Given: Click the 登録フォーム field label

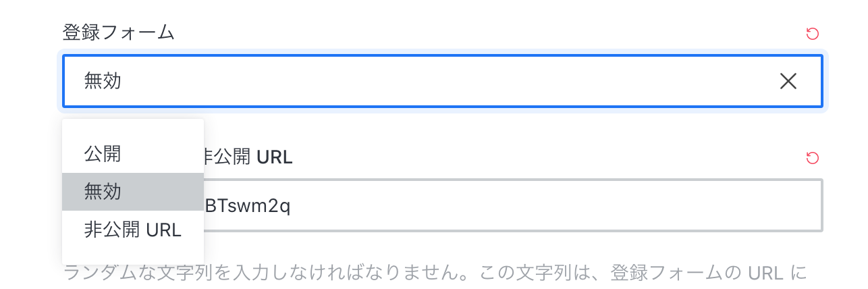Looking at the screenshot, I should 118,32.
